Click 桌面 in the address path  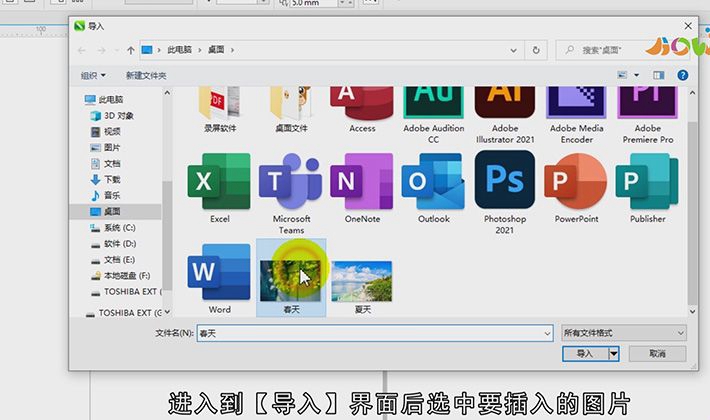click(216, 50)
